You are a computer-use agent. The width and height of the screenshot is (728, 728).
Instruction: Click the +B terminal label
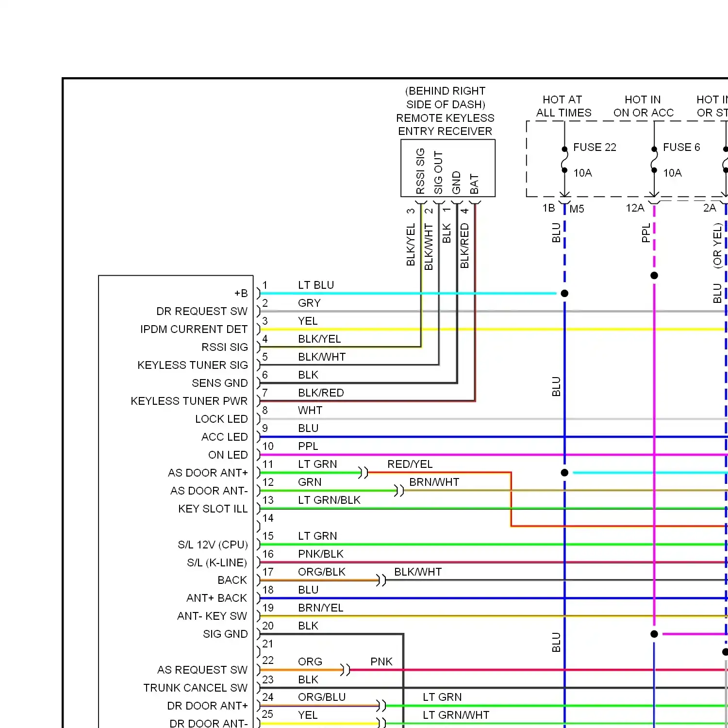241,293
